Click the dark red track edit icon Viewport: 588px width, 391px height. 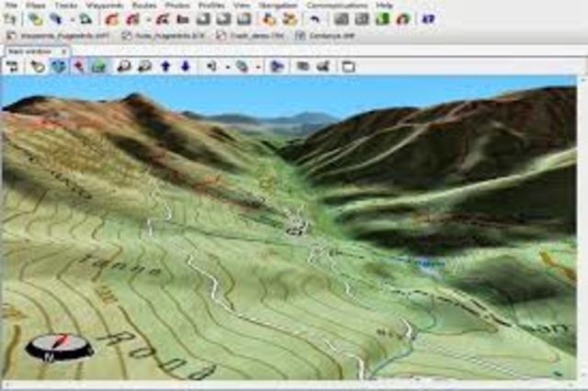(163, 18)
